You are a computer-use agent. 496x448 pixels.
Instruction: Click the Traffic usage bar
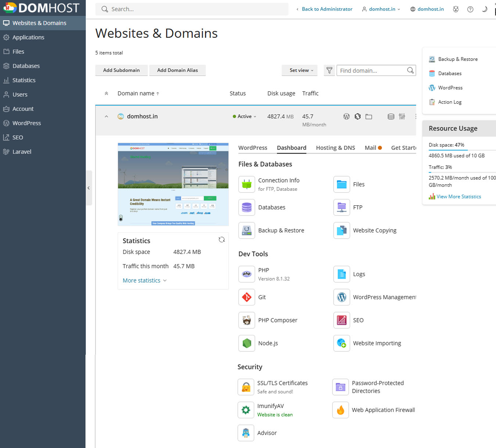tap(462, 172)
